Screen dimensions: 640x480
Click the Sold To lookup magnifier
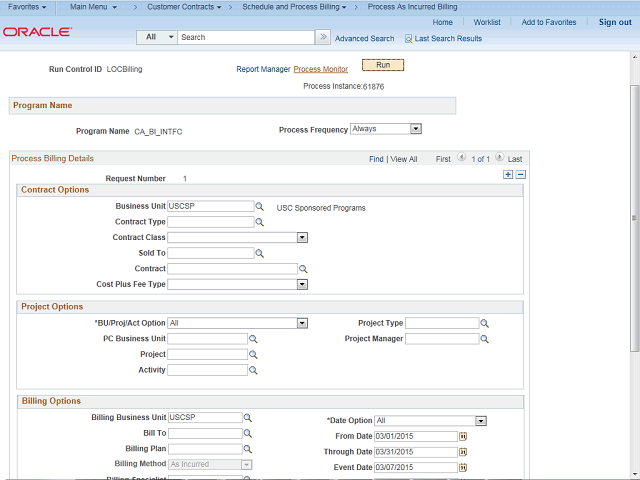(x=259, y=254)
